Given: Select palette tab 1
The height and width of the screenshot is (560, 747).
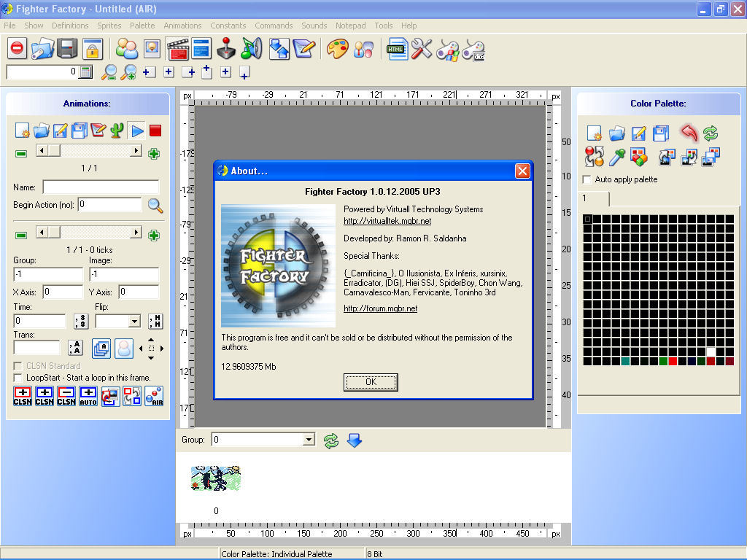Looking at the screenshot, I should [594, 198].
